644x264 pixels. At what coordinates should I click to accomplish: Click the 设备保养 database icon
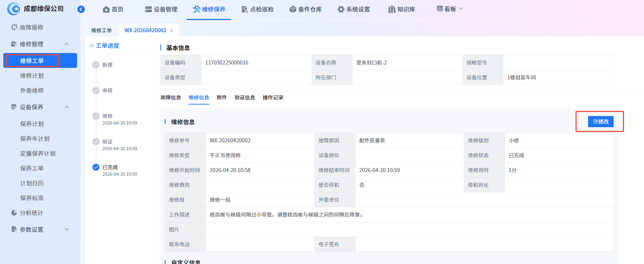click(14, 107)
